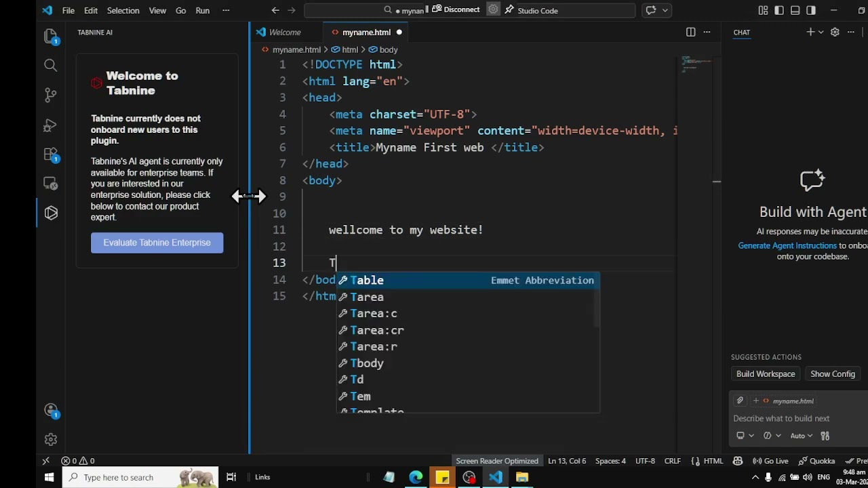
Task: Show hidden system tray icons
Action: (755, 477)
